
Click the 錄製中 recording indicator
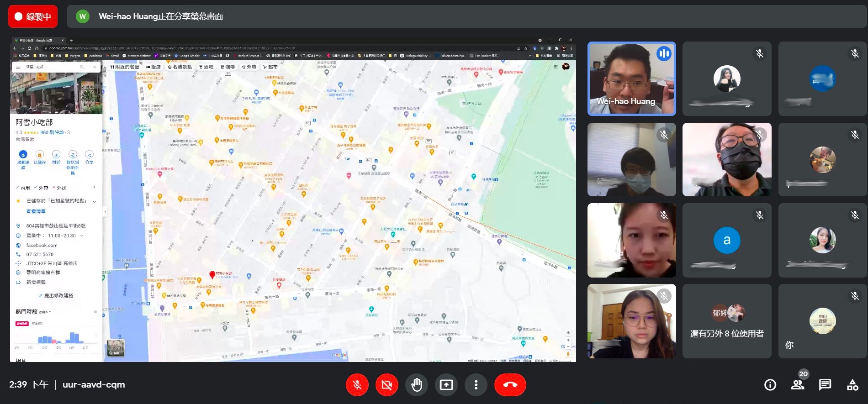tap(33, 16)
